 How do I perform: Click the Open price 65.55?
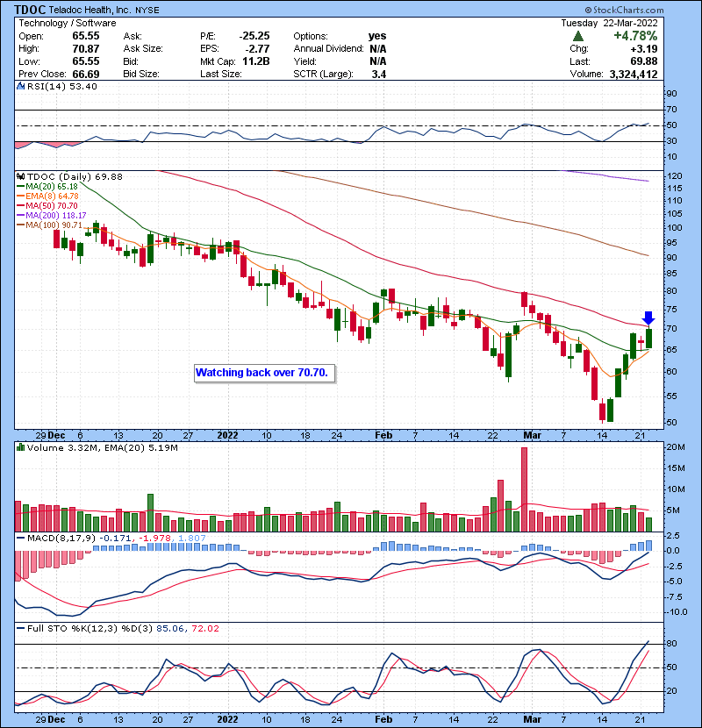tap(86, 36)
